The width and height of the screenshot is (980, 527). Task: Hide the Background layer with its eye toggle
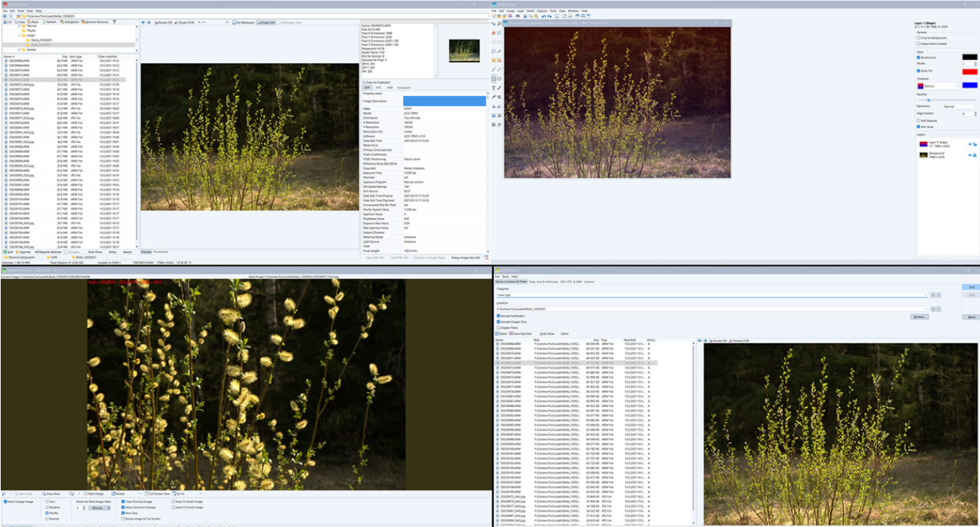970,155
